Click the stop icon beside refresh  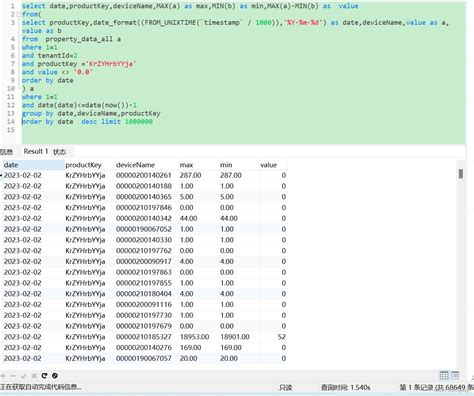pos(55,376)
